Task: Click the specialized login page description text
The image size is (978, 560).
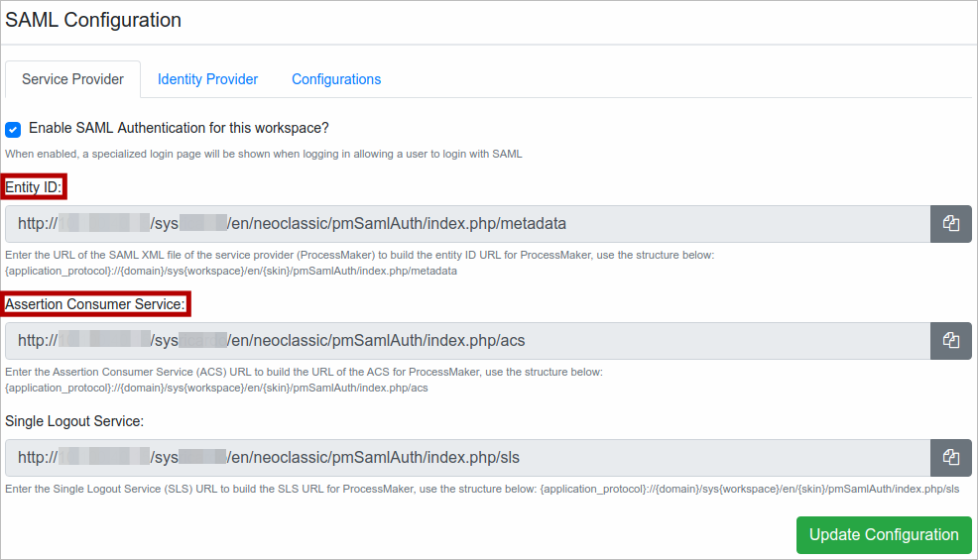Action: 263,154
